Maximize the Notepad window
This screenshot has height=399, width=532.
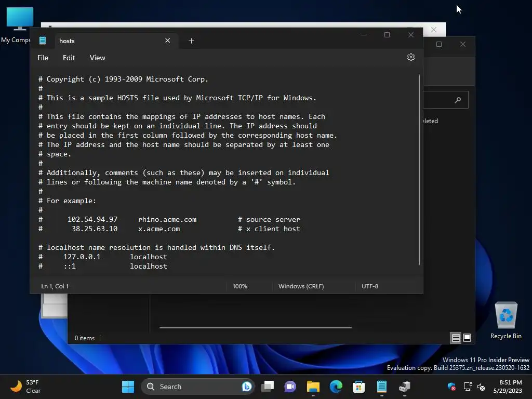[x=387, y=35]
